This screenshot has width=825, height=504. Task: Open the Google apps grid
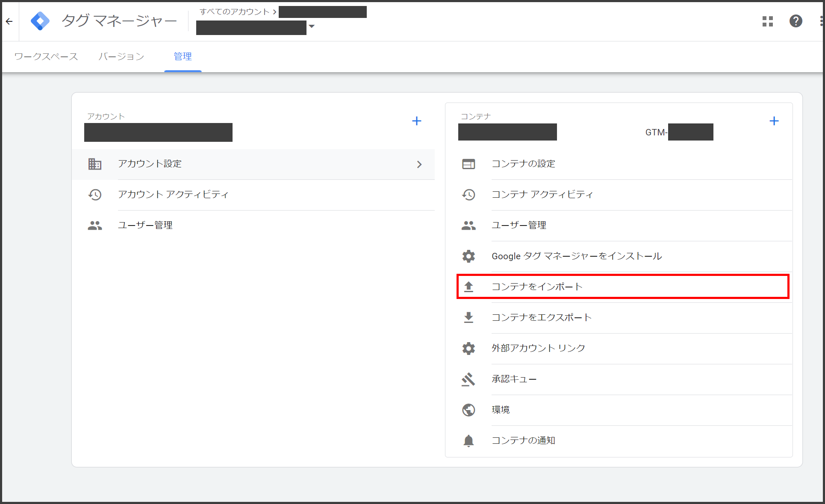tap(768, 21)
